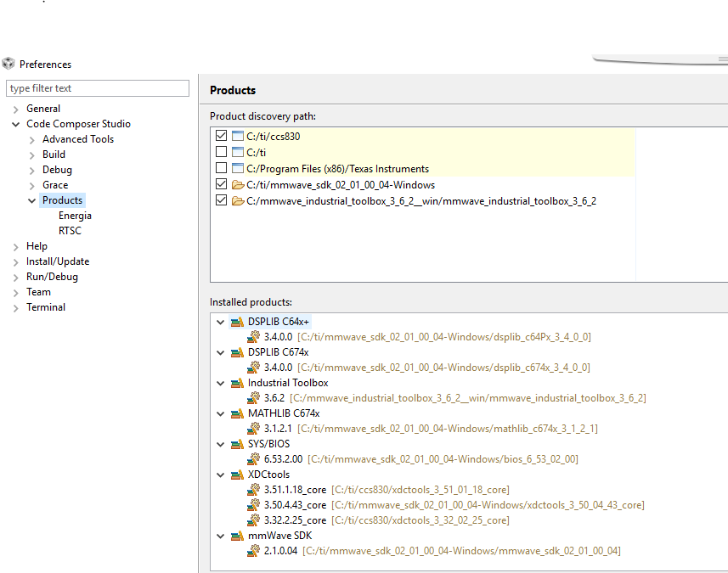Click the Preferences window icon
This screenshot has height=573, width=728.
[8, 64]
